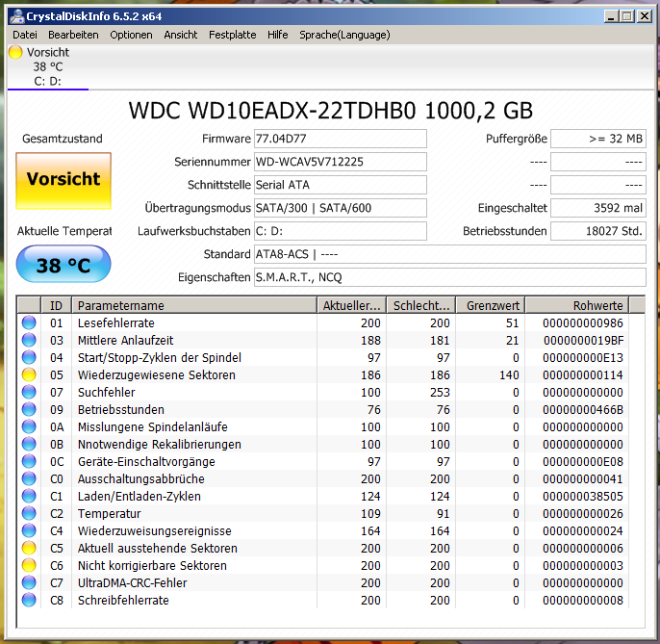Click the Standard field ATA8-ACS

point(450,254)
